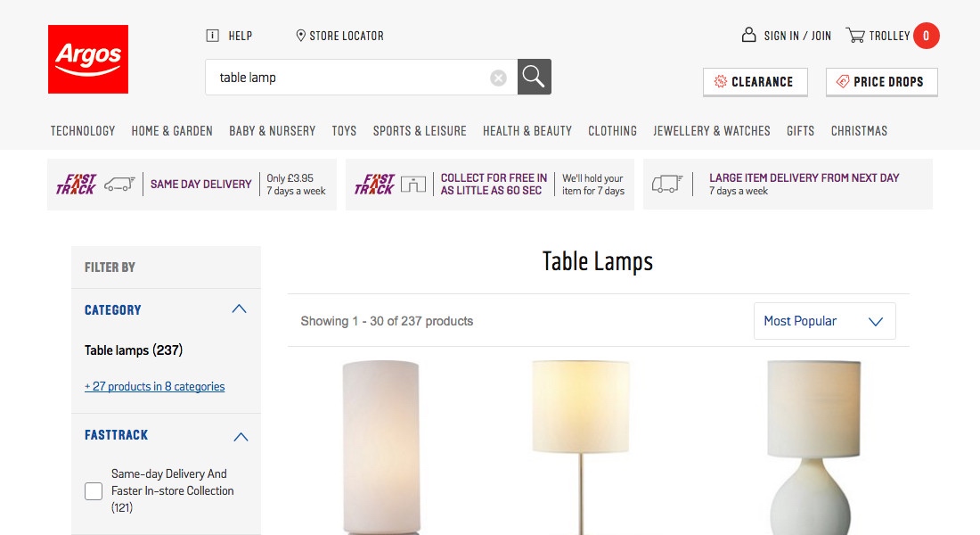Click the Store Locator pin icon
Viewport: 980px width, 535px height.
click(301, 36)
